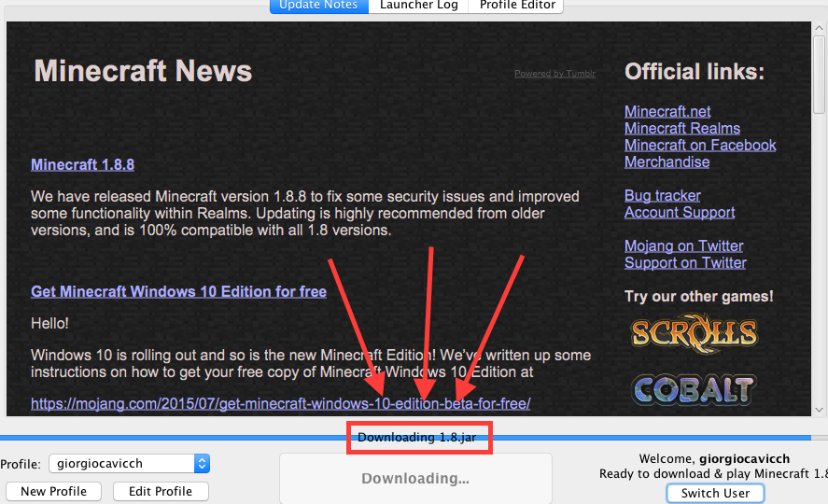
Task: Open the Merchandise link
Action: point(667,162)
